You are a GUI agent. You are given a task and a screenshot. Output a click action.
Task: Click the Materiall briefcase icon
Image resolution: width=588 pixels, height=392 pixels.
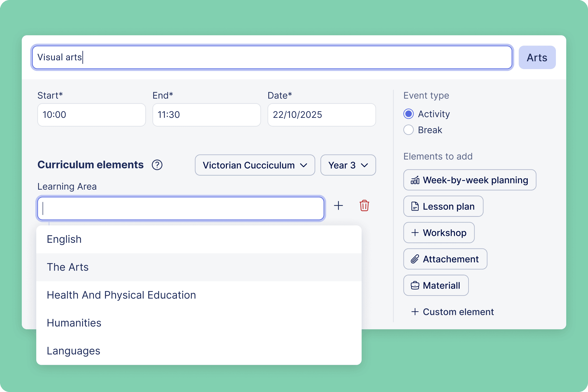[415, 285]
